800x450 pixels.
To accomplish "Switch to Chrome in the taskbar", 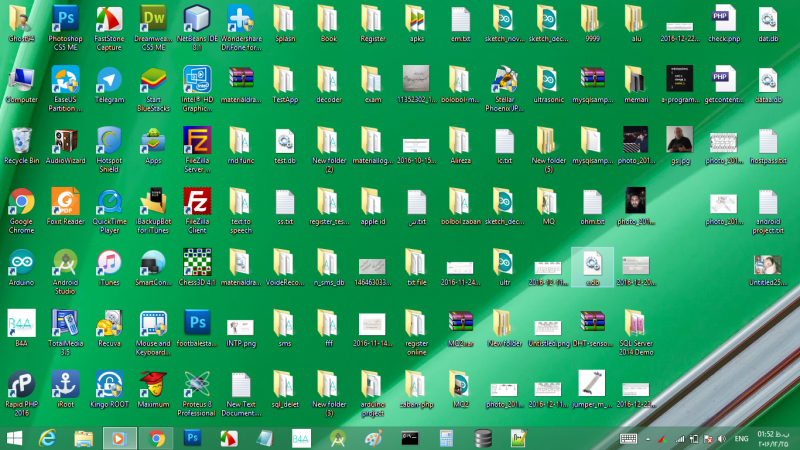I will (x=156, y=438).
